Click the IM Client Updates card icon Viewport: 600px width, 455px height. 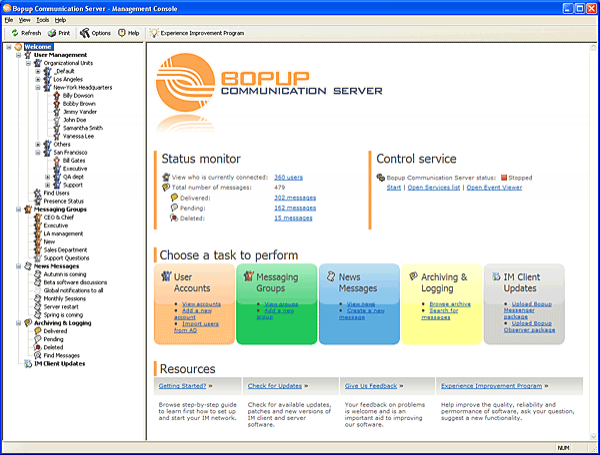click(x=496, y=276)
